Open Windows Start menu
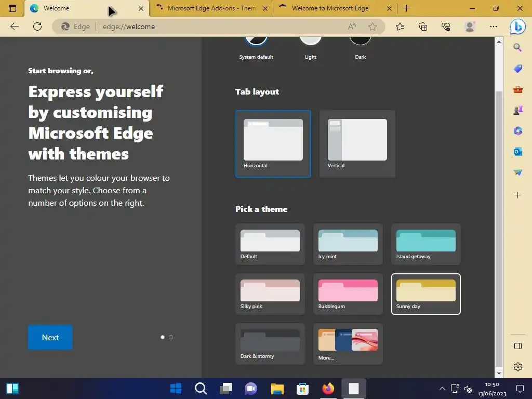This screenshot has height=399, width=532. (x=176, y=389)
